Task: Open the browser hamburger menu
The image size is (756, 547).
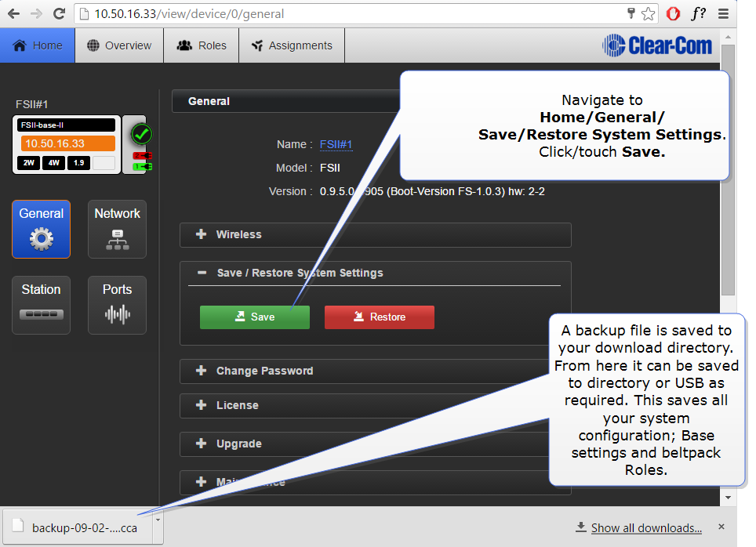Action: [x=723, y=14]
